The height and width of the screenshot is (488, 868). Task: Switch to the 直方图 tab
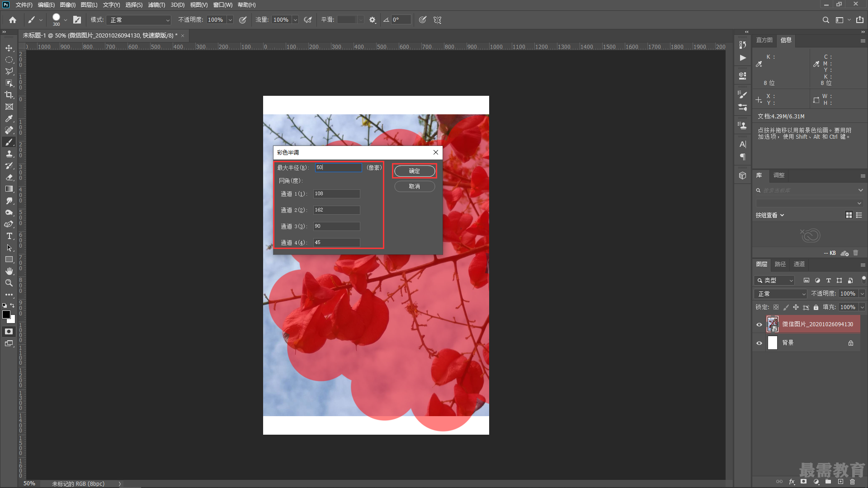tap(764, 40)
